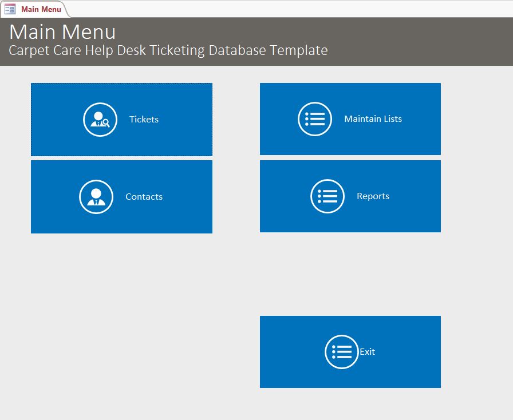Click the large Main Menu heading
Viewport: 513px width, 420px height.
(62, 32)
